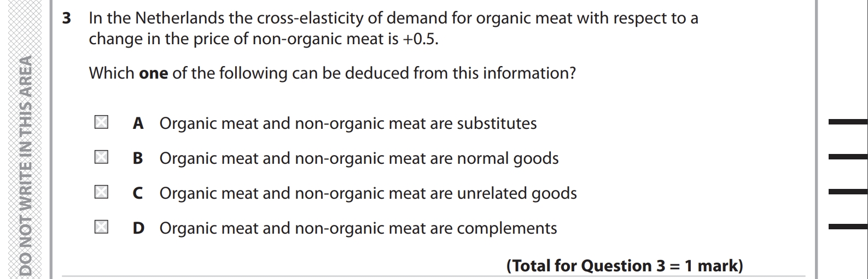Click the bold letter B label

[138, 158]
